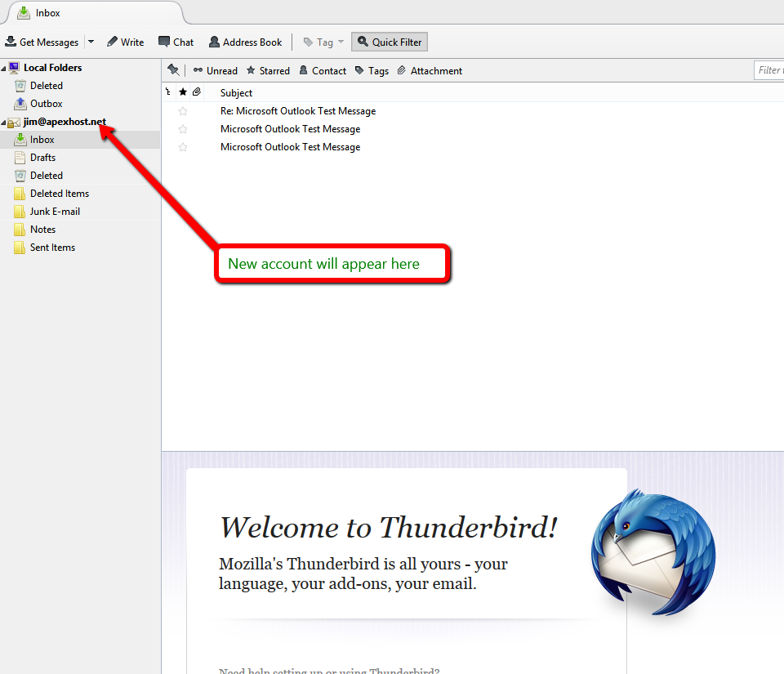The width and height of the screenshot is (784, 674).
Task: Click the Outbox folder icon
Action: [x=20, y=104]
